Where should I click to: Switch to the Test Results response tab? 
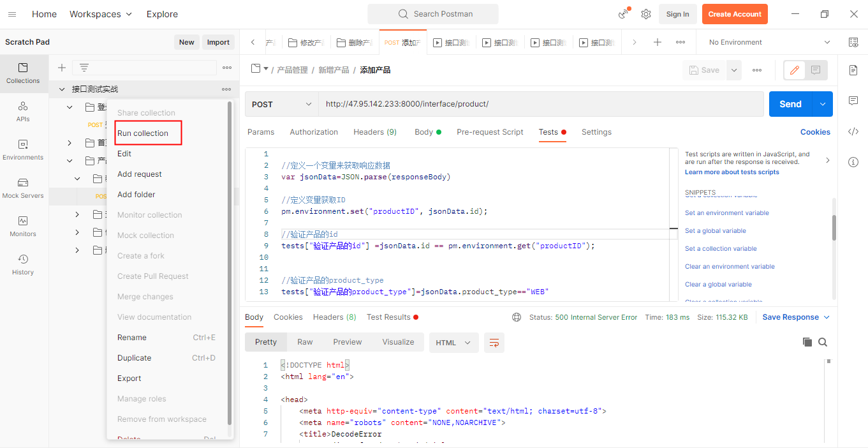(x=392, y=317)
